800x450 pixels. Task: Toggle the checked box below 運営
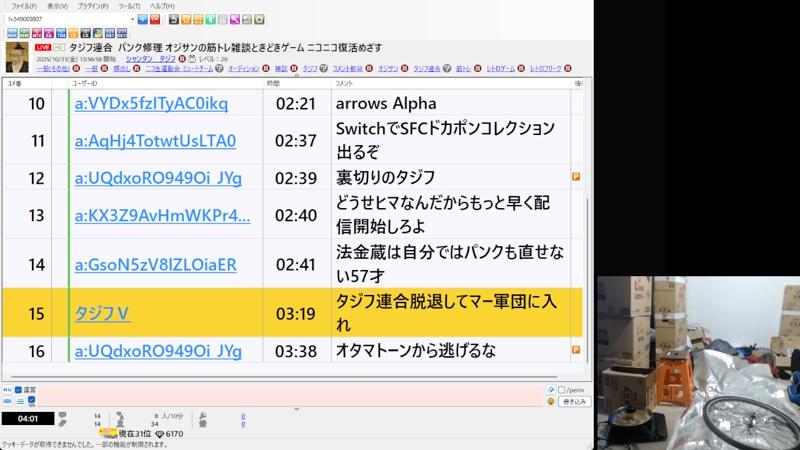(x=32, y=401)
